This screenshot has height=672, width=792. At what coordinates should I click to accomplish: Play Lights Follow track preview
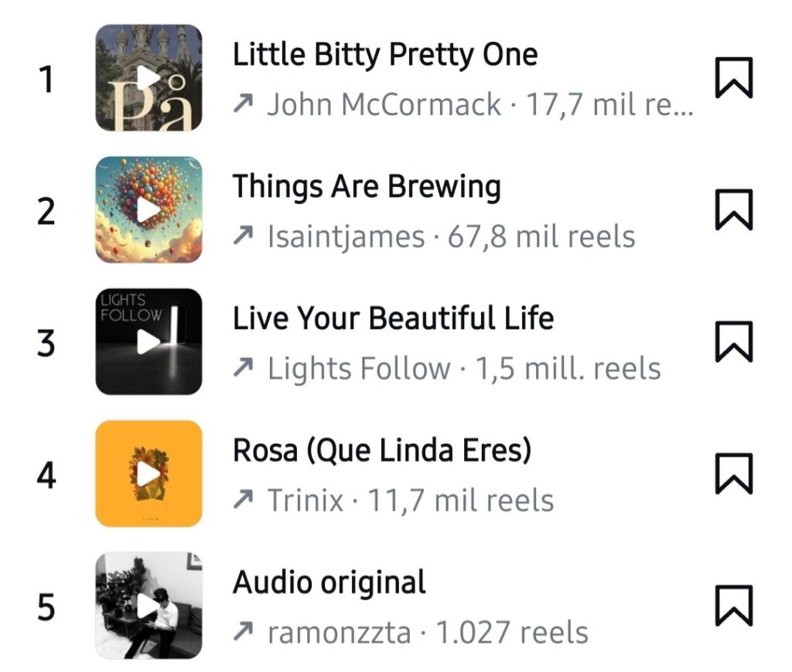(x=148, y=342)
